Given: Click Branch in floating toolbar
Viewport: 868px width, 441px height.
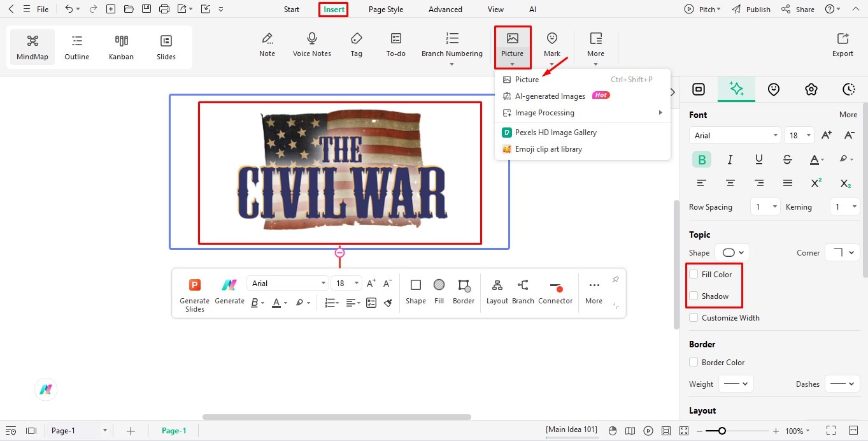Looking at the screenshot, I should tap(523, 292).
